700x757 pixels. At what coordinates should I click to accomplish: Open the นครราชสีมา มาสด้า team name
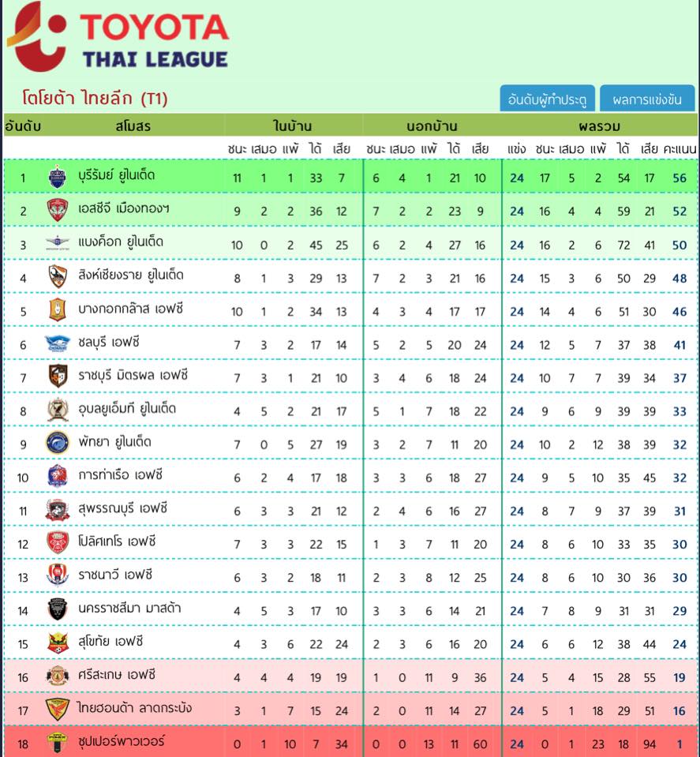click(130, 609)
